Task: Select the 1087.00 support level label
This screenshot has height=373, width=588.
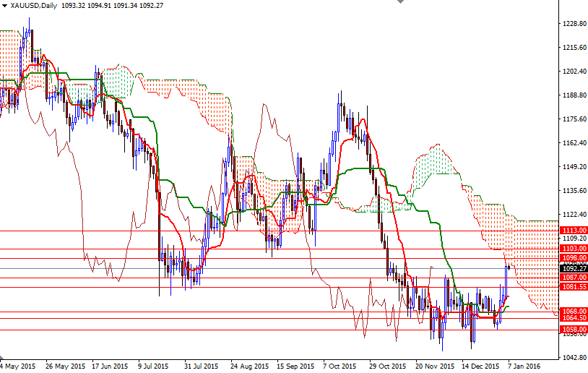Action: pos(573,277)
